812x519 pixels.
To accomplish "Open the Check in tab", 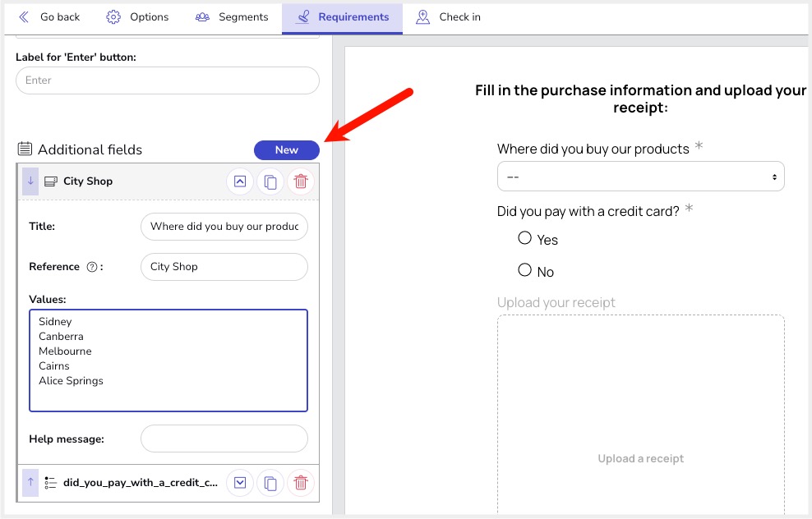I will point(448,17).
